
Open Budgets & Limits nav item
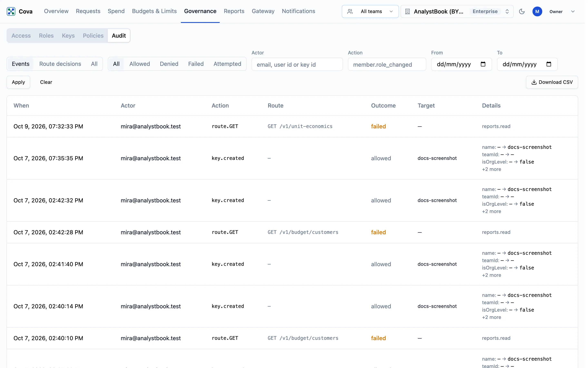pos(154,11)
